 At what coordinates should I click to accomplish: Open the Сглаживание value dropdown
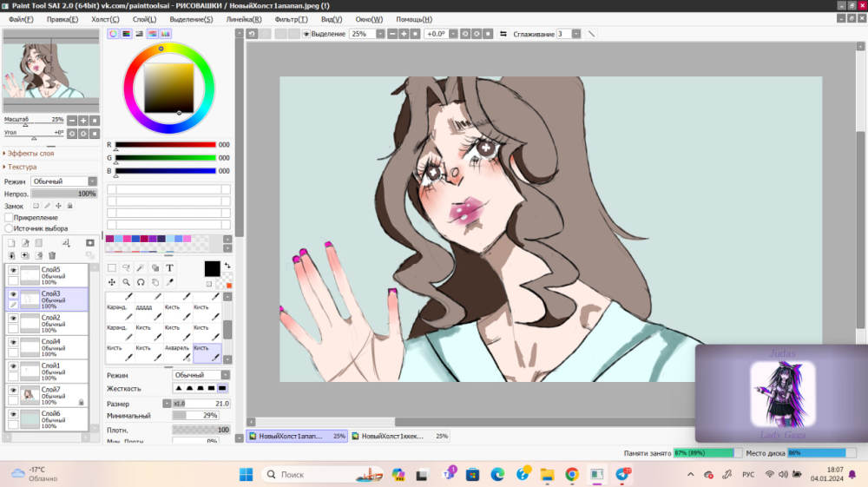[576, 34]
